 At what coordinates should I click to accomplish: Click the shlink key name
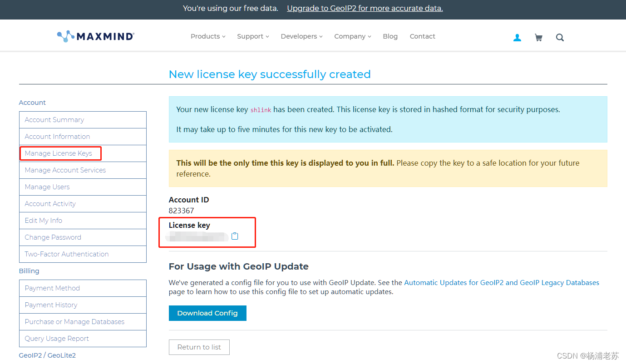[261, 110]
